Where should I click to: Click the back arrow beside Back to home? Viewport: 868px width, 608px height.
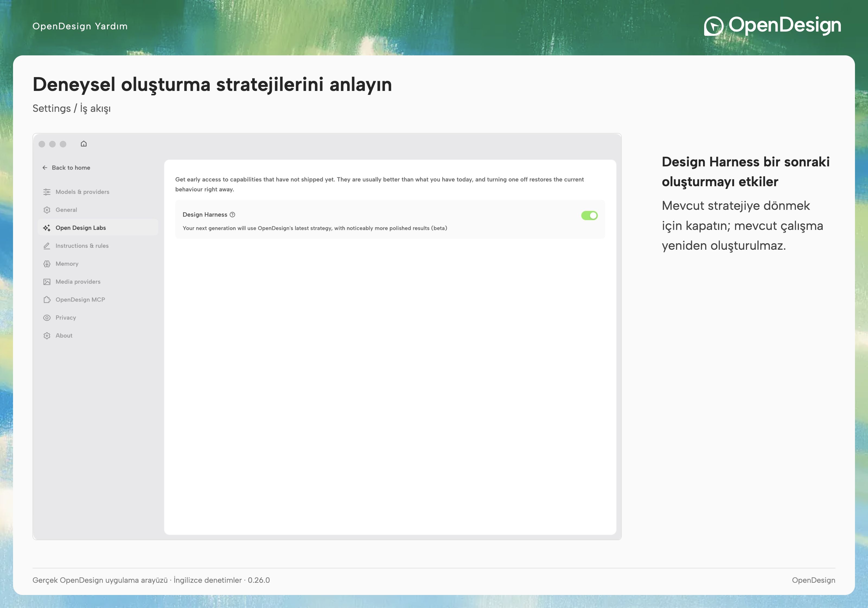pos(45,167)
